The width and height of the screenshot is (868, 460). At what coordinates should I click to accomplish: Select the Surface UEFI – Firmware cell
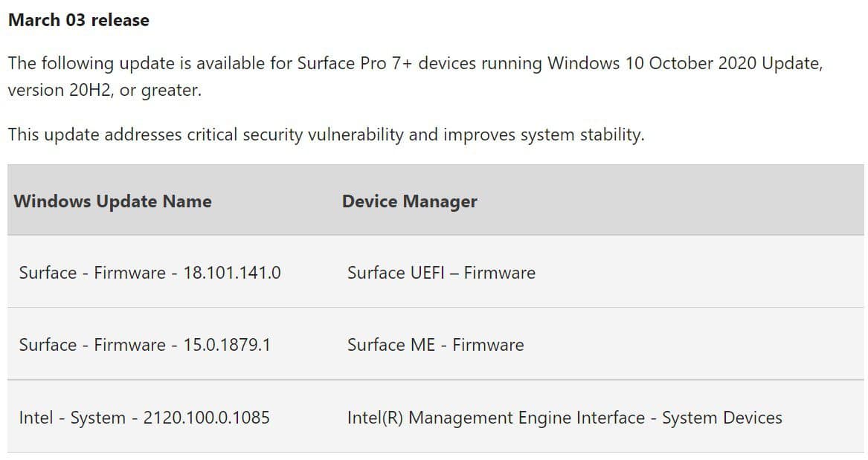[441, 273]
